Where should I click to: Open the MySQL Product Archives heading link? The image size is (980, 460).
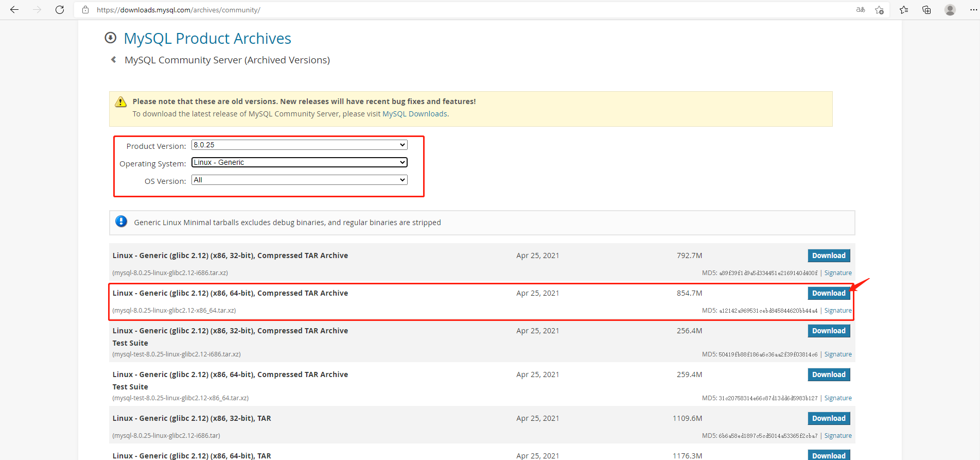(x=207, y=38)
